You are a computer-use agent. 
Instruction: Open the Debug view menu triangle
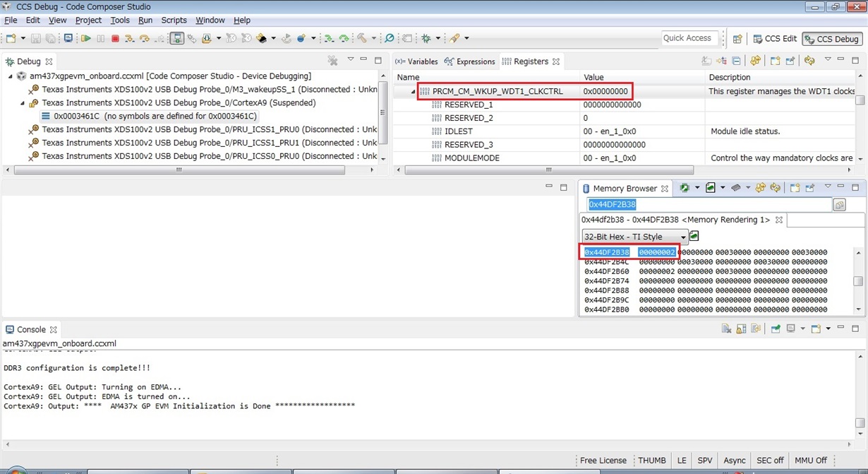tap(351, 60)
